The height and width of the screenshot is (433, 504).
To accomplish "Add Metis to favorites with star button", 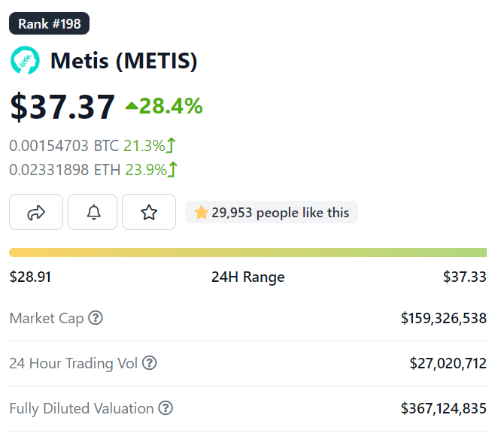I will pos(149,212).
